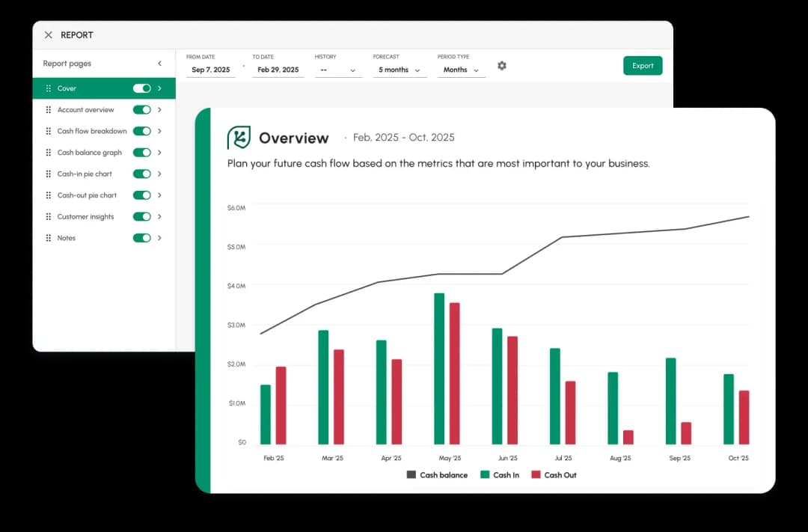808x532 pixels.
Task: Toggle off the Cover page visibility
Action: 141,88
